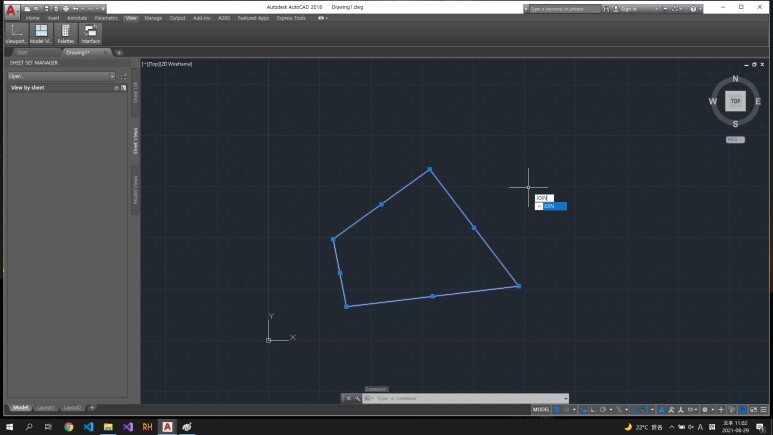Click the command line customize wrench
The image size is (773, 435).
pyautogui.click(x=357, y=398)
